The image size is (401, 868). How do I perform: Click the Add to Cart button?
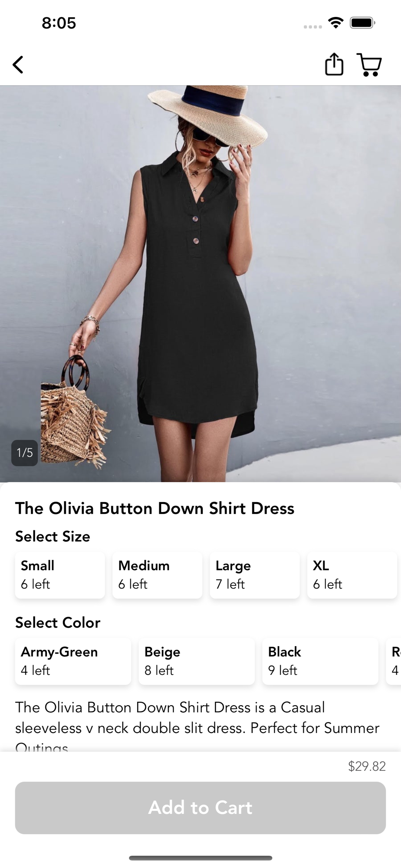click(x=200, y=808)
